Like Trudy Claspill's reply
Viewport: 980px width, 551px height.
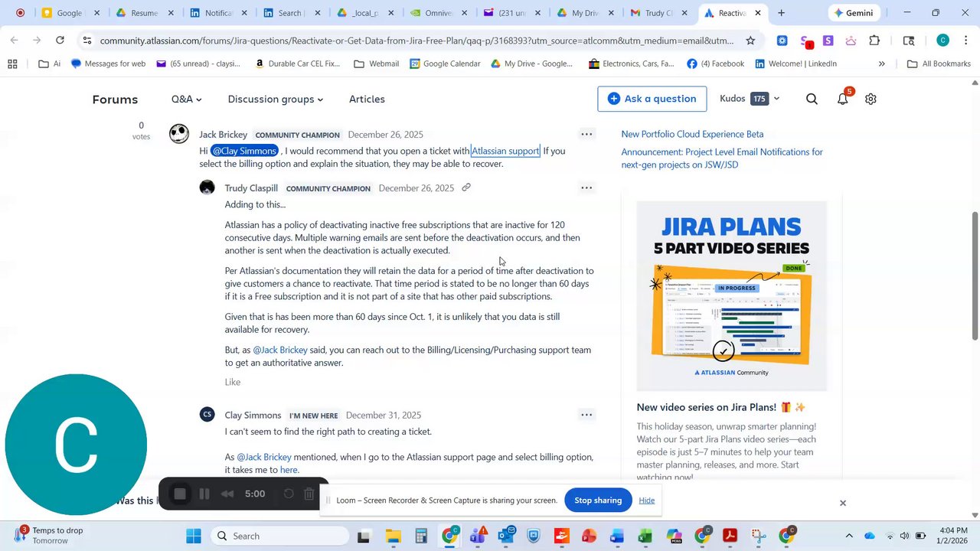pyautogui.click(x=233, y=382)
